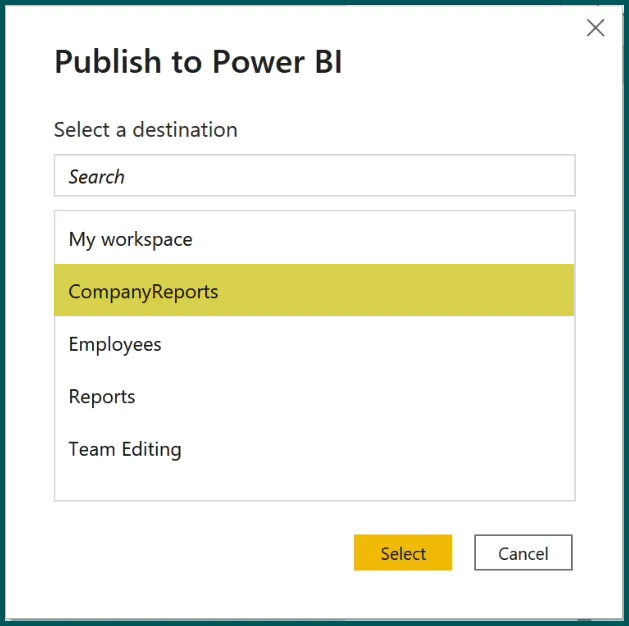Dismiss dialog with the X icon
The height and width of the screenshot is (626, 629).
coord(595,28)
